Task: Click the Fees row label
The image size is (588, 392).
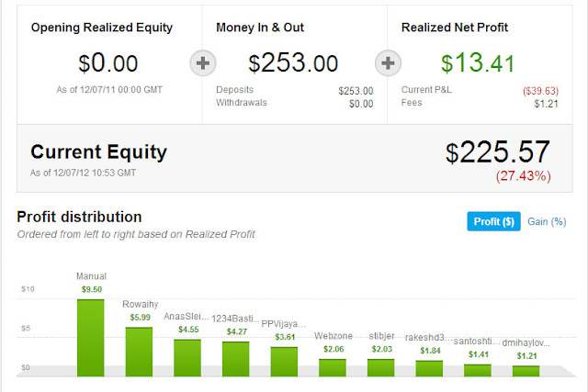Action: (x=412, y=103)
